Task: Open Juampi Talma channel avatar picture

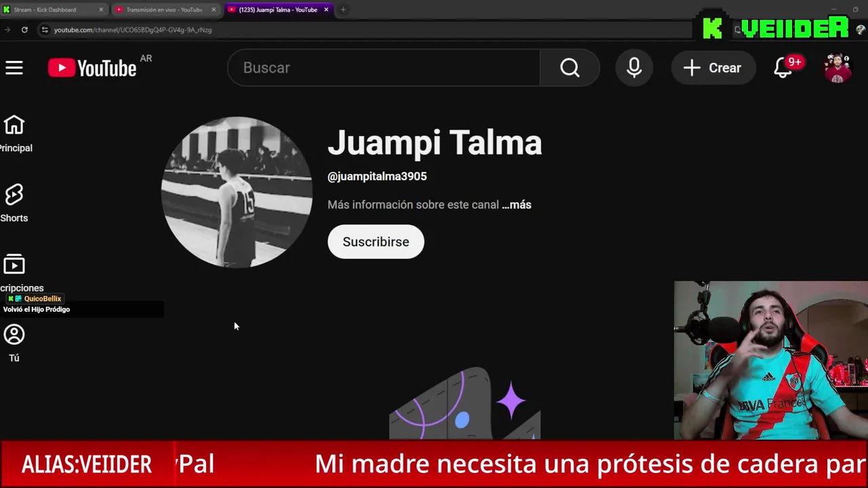Action: [x=237, y=192]
